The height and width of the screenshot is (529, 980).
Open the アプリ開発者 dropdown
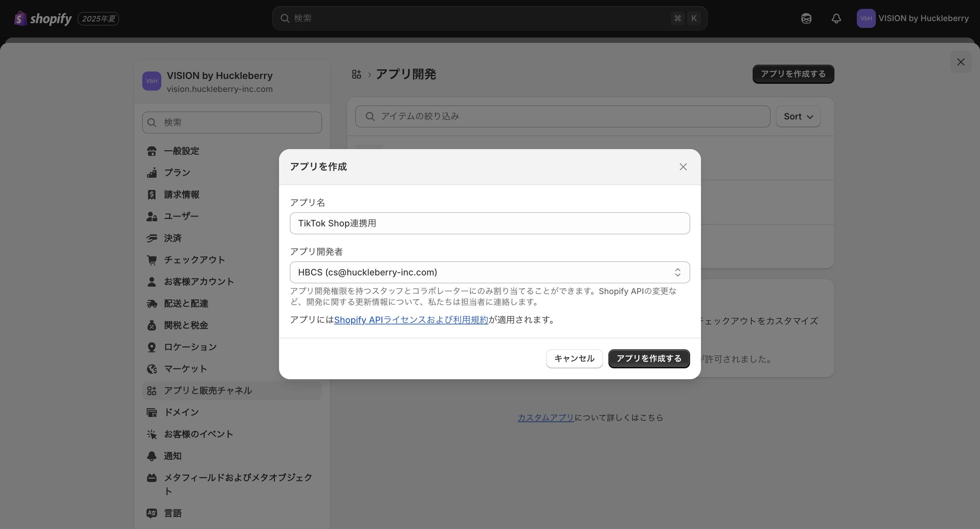(x=490, y=272)
